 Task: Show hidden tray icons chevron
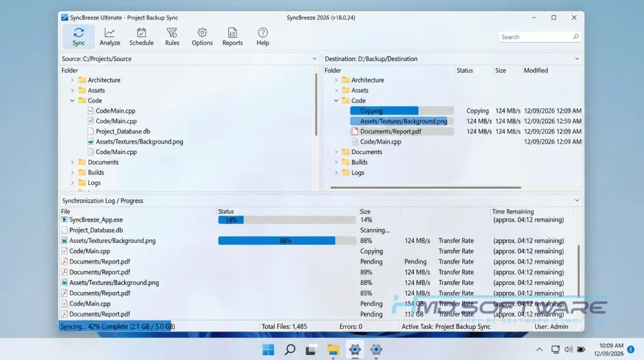(x=539, y=350)
